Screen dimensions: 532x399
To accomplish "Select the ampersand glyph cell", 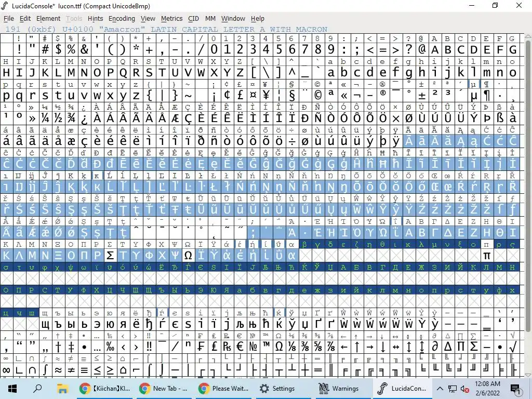I will point(84,49).
